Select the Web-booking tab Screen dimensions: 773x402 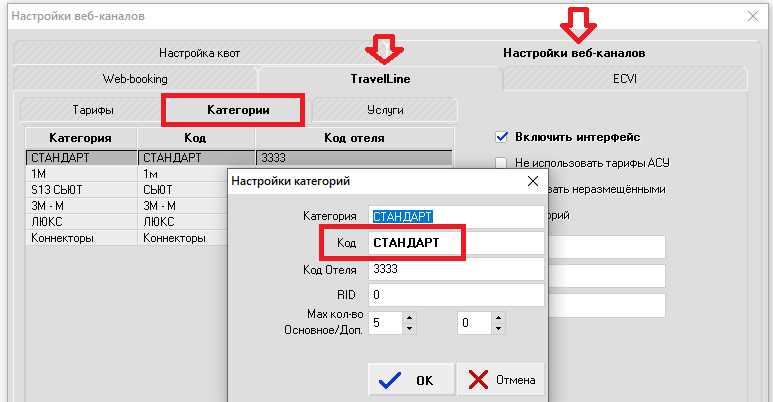pyautogui.click(x=135, y=79)
